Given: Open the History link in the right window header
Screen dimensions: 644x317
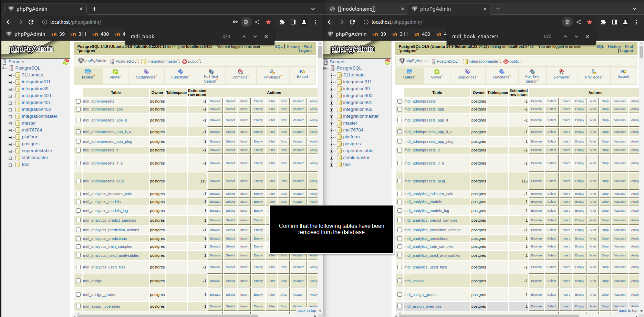Looking at the screenshot, I should 614,46.
